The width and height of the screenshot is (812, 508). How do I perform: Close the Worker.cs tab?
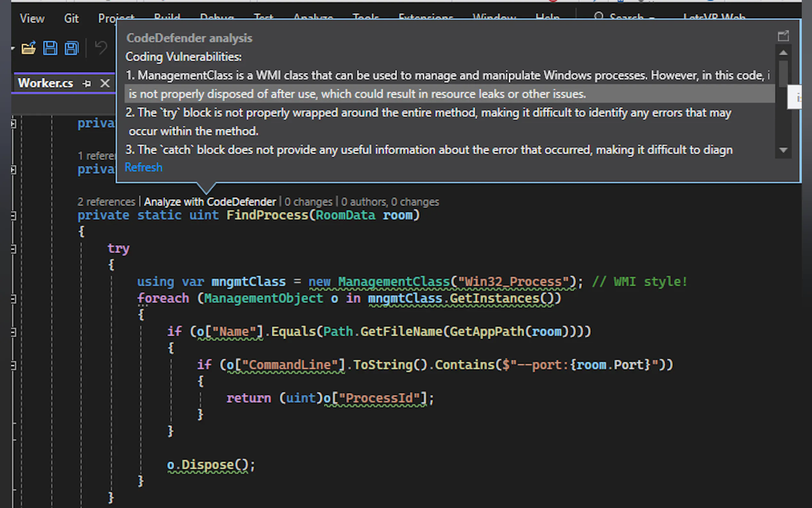[x=105, y=83]
